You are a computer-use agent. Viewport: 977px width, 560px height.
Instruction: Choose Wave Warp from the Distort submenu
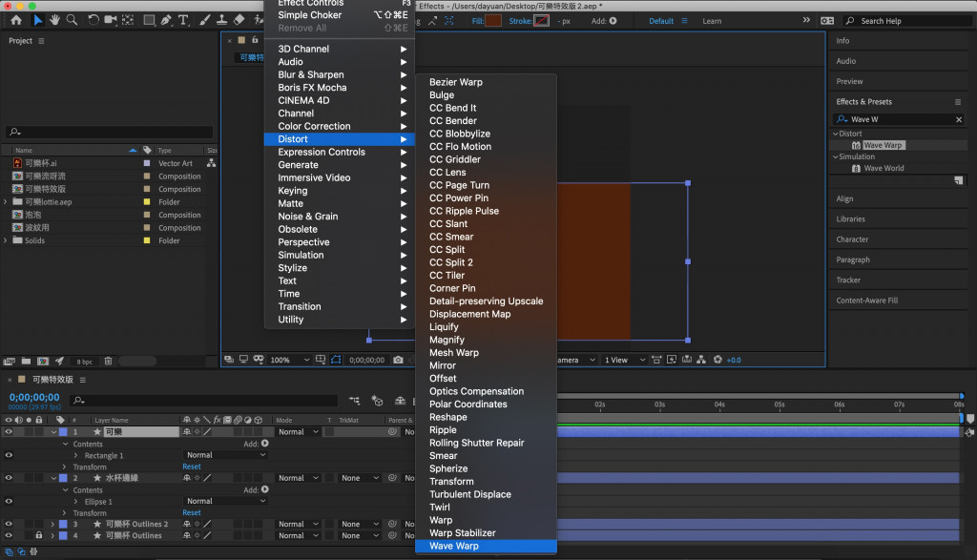(x=486, y=546)
